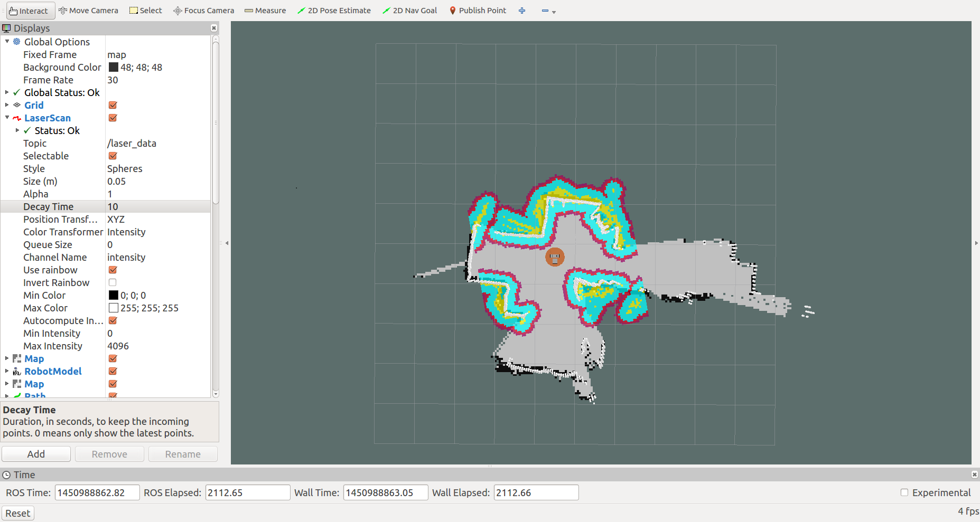The image size is (980, 522).
Task: Collapse the Global Options tree
Action: coord(7,42)
